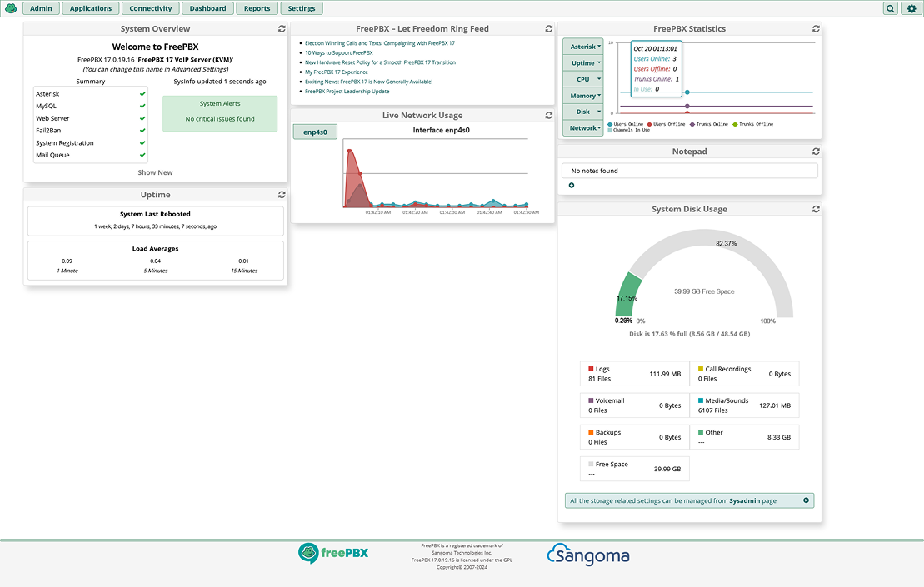Add a new note with plus icon
Viewport: 924px width, 587px height.
[572, 185]
